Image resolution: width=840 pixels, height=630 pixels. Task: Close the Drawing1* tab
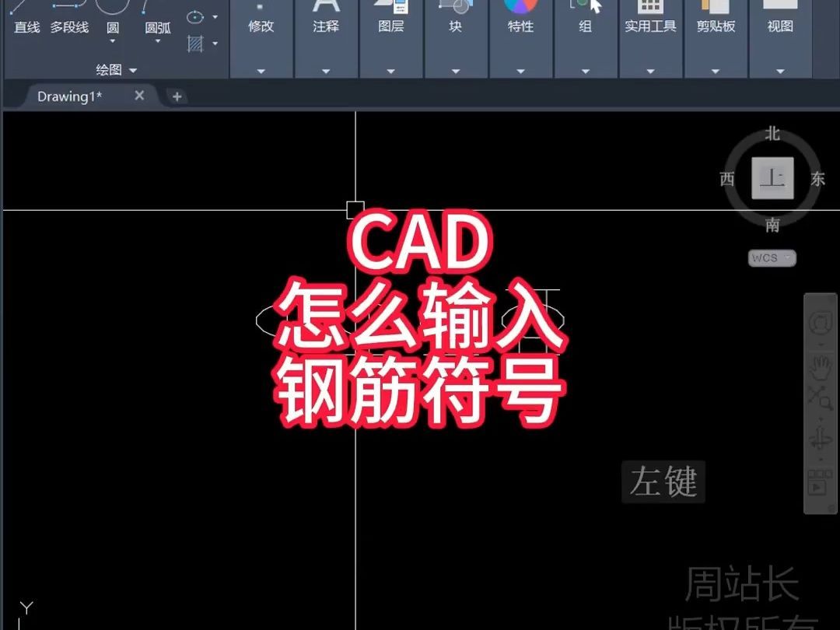tap(139, 96)
